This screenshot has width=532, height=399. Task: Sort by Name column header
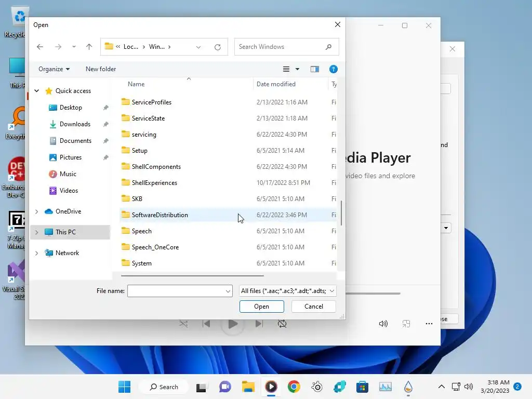point(136,84)
